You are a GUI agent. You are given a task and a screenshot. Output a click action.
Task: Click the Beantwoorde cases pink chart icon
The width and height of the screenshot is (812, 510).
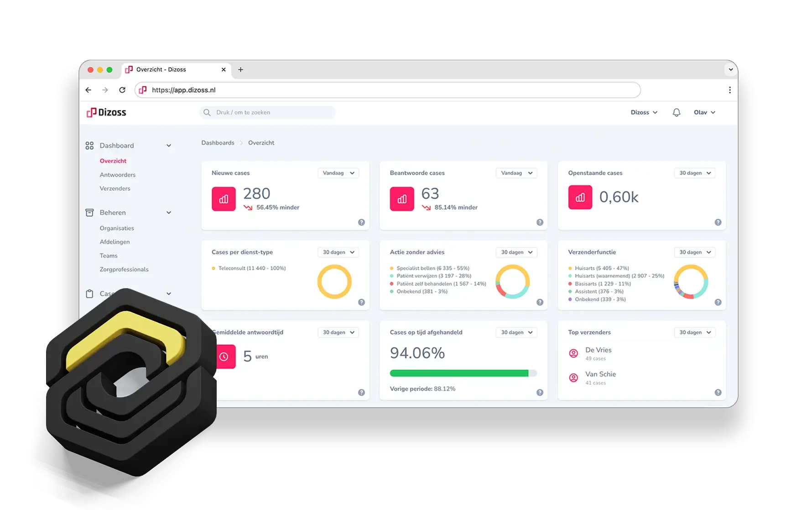tap(402, 199)
